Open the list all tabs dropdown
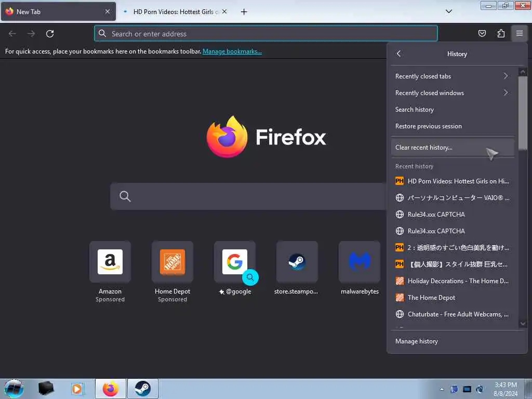This screenshot has width=532, height=399. (448, 11)
